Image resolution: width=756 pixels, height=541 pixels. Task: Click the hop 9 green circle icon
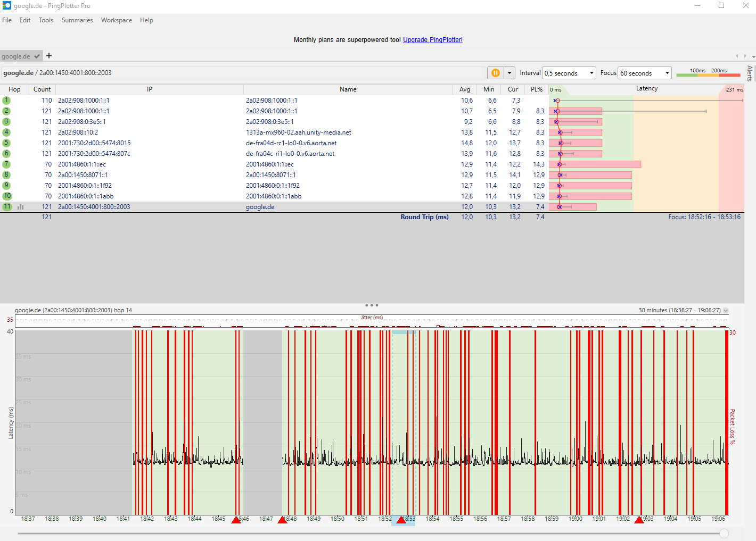(6, 186)
